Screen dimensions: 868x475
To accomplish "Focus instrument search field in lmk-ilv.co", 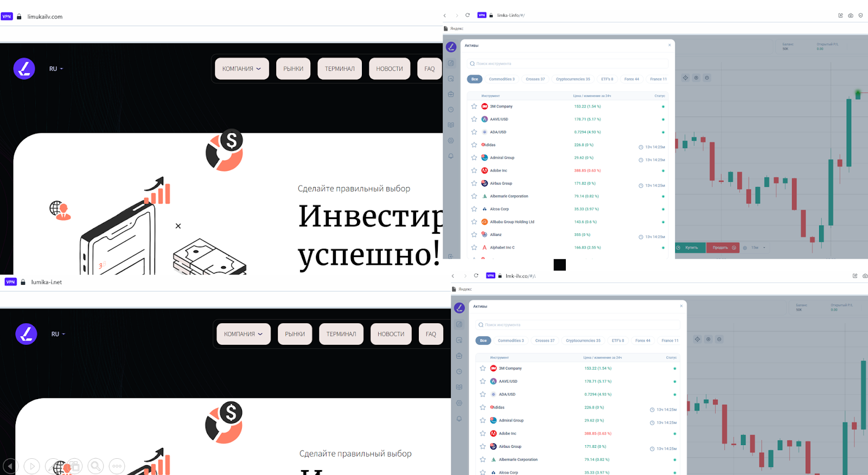I will 578,325.
